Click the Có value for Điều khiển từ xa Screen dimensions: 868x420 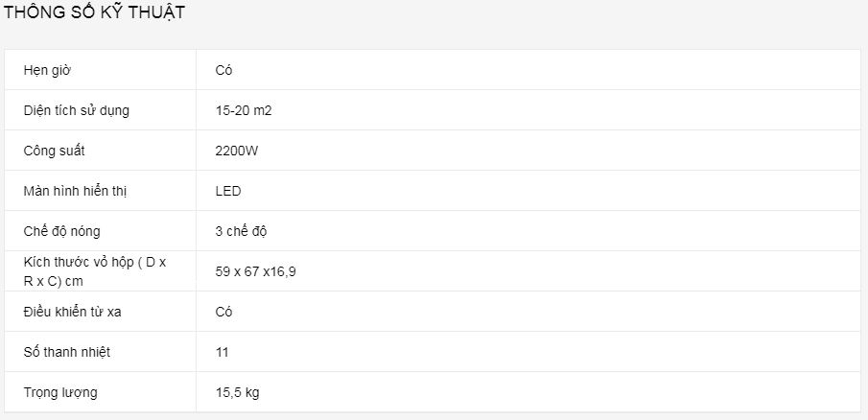click(x=225, y=312)
